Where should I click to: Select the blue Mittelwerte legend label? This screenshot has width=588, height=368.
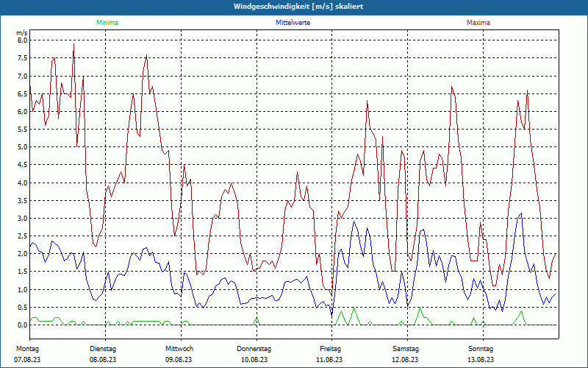[293, 23]
